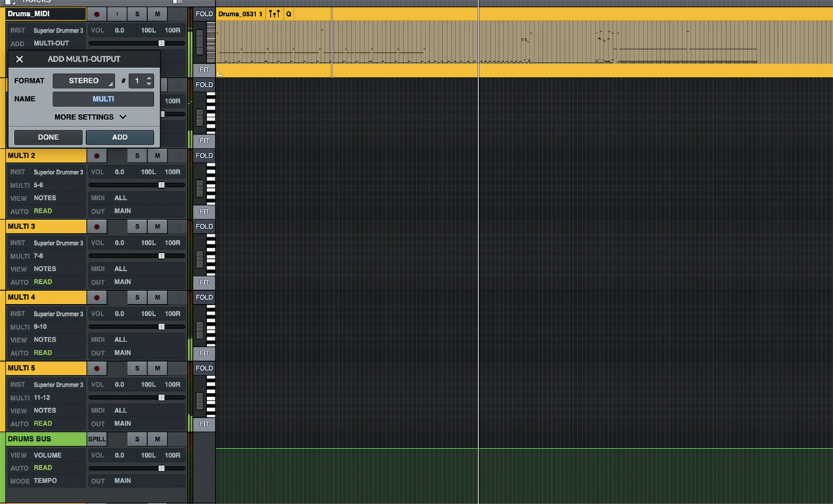
Task: Click the MULTI 2 volume slider
Action: click(x=137, y=185)
